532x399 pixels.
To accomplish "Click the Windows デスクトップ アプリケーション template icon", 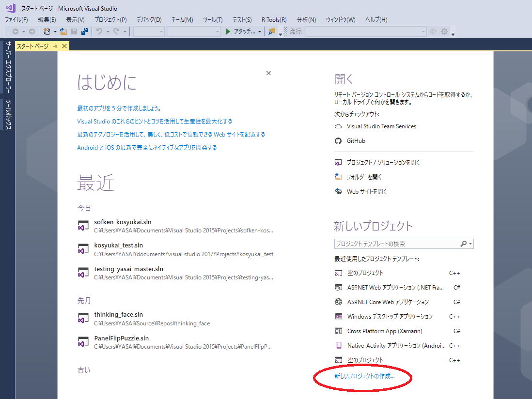I will click(339, 317).
